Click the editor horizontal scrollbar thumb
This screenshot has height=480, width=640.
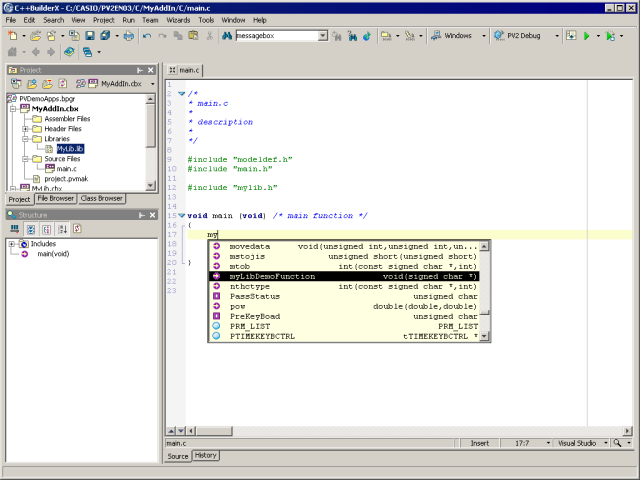(x=214, y=431)
